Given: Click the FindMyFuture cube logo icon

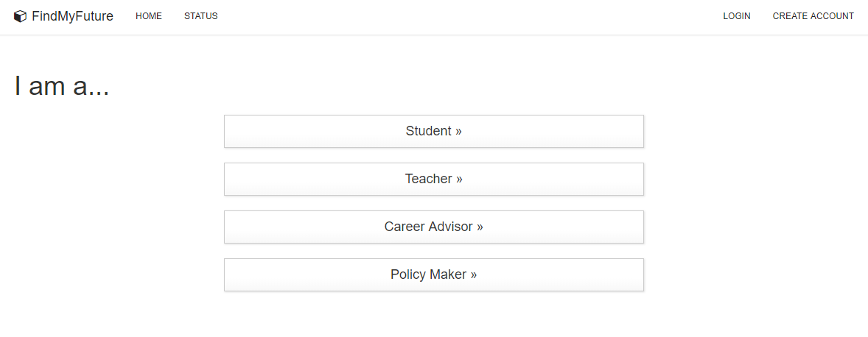Looking at the screenshot, I should (x=21, y=16).
